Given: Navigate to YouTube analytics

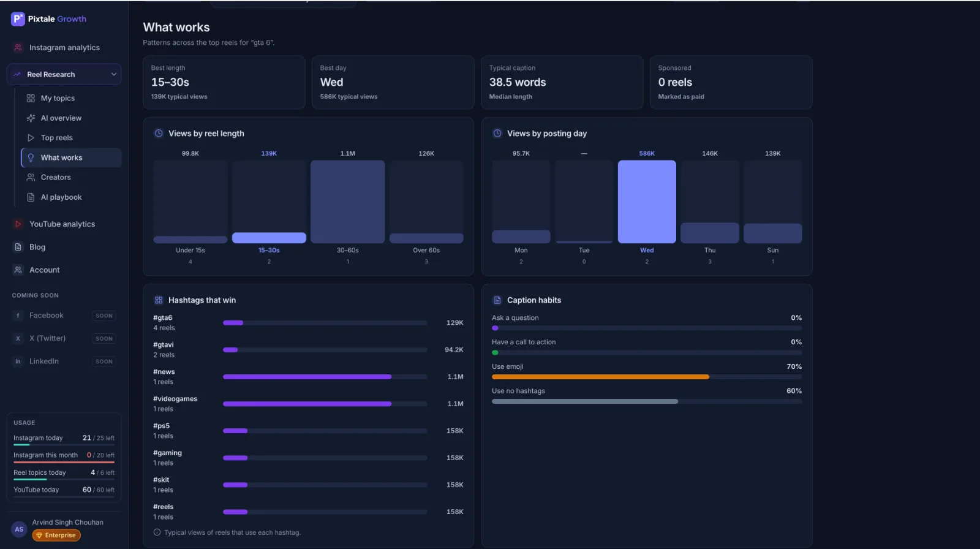Looking at the screenshot, I should click(64, 224).
